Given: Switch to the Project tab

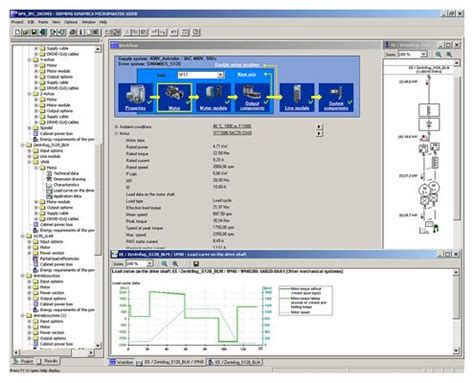Looking at the screenshot, I should (x=23, y=361).
